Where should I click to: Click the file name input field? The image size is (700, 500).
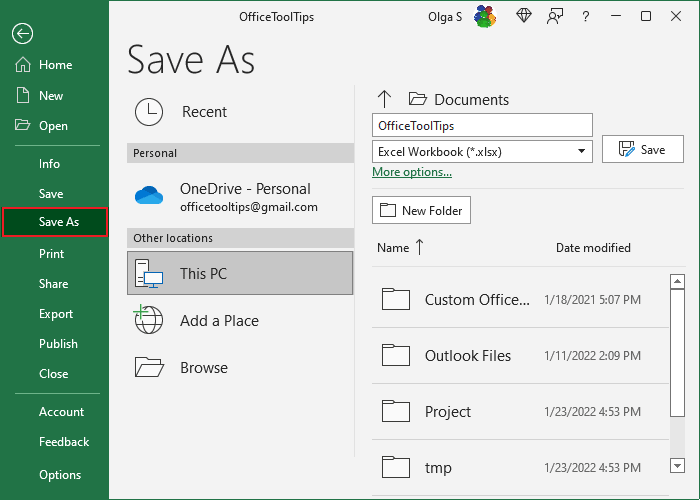click(482, 125)
